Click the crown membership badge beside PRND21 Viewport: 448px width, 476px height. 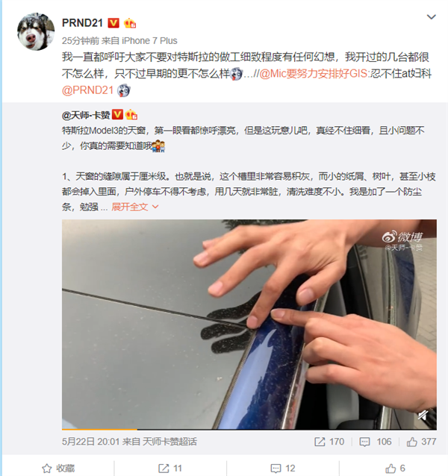(x=130, y=23)
